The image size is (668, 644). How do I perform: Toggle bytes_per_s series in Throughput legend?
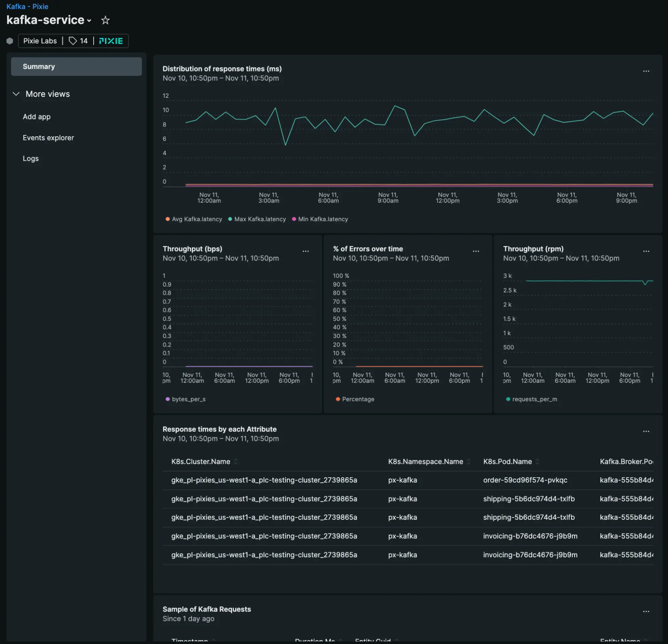[x=186, y=399]
